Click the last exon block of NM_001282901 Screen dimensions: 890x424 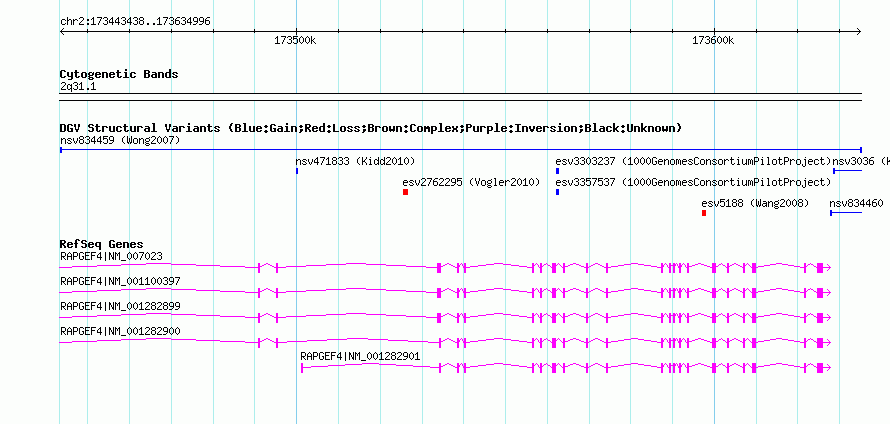[820, 368]
